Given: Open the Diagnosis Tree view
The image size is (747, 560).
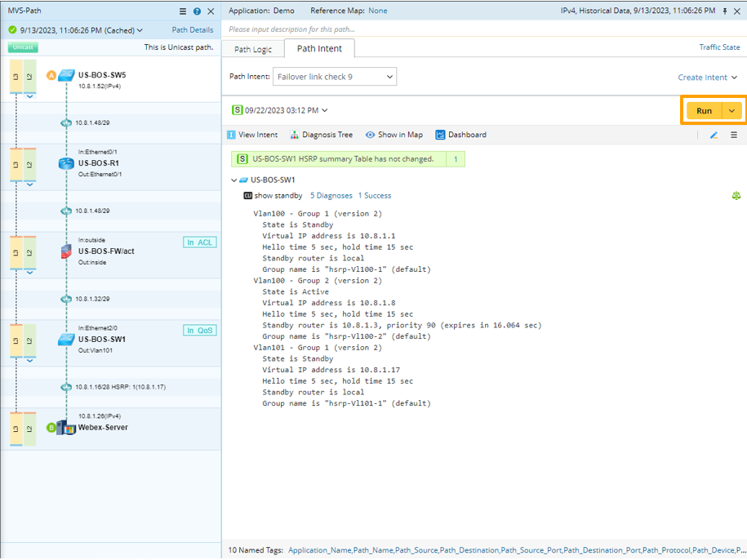Looking at the screenshot, I should click(x=321, y=135).
